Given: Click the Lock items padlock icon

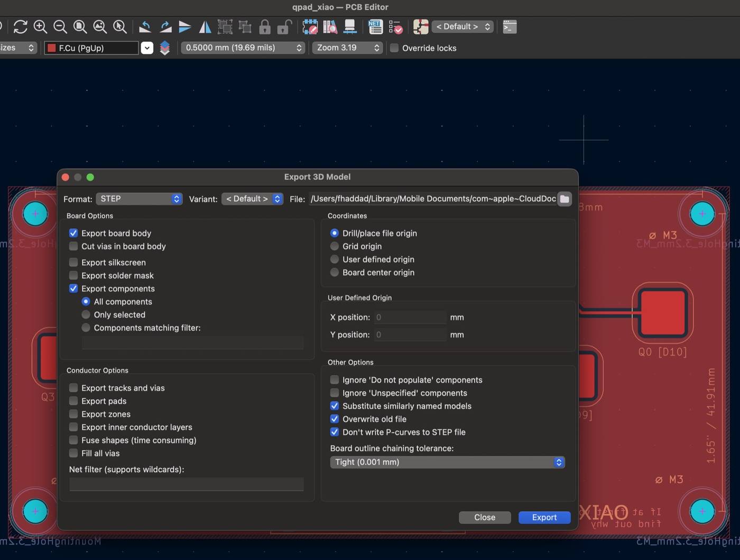Looking at the screenshot, I should point(265,26).
